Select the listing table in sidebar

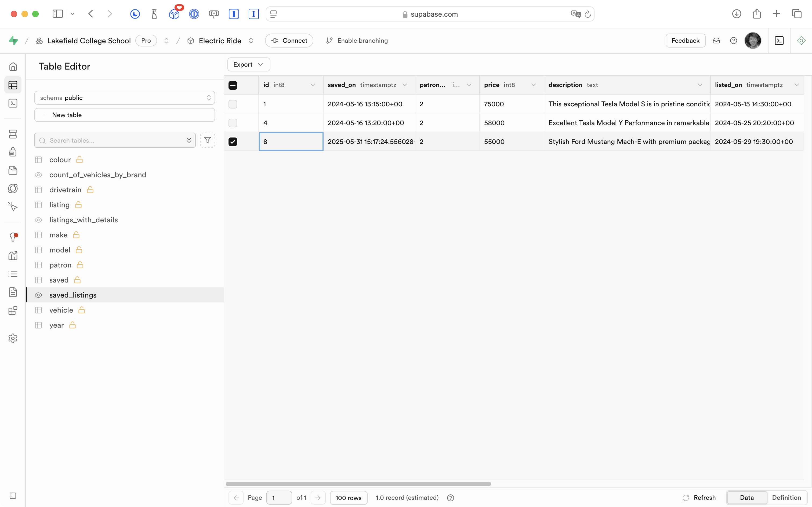(x=59, y=205)
